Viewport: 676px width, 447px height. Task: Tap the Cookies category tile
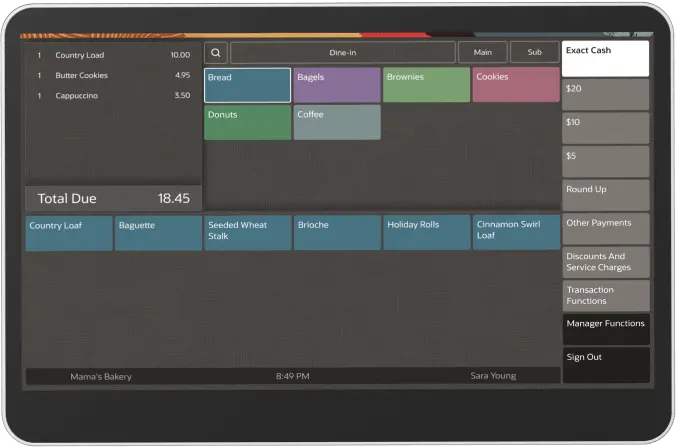[515, 85]
